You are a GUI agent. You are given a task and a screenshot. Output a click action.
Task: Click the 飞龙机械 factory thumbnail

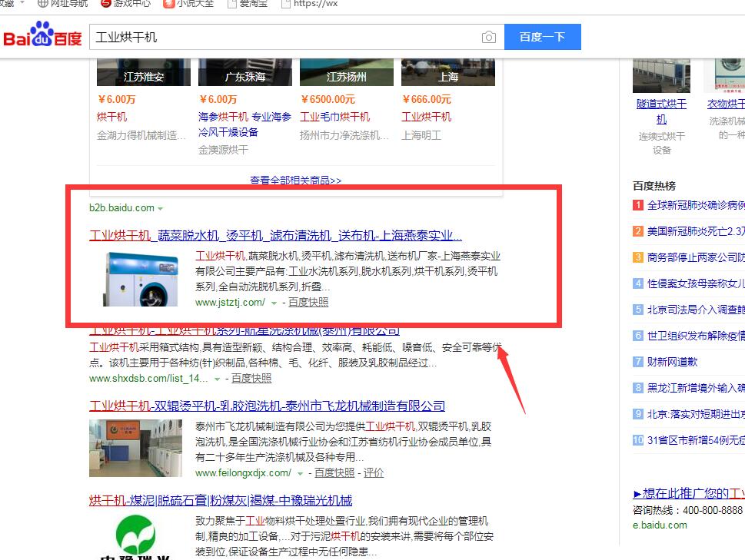(x=135, y=448)
